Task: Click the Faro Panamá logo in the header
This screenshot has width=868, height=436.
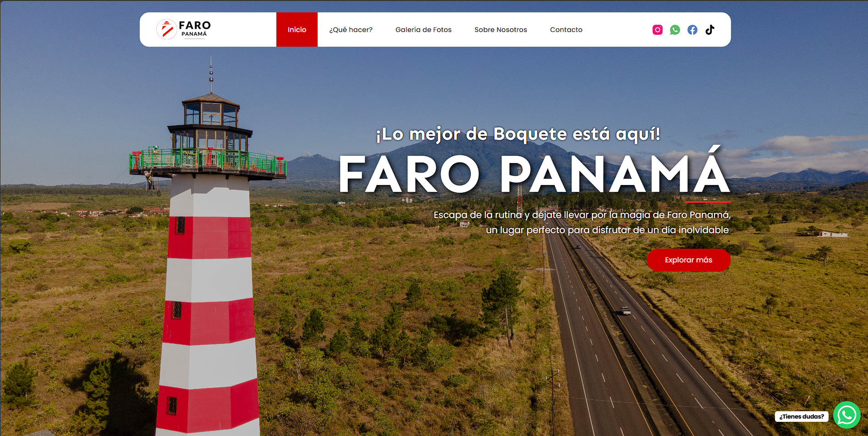Action: (x=184, y=29)
